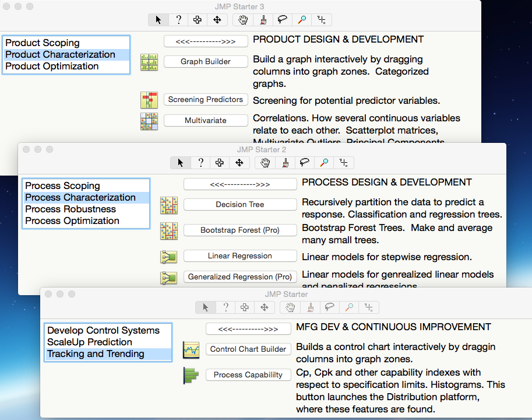Pick lasso tool in front JMP Starter window

pos(329,307)
